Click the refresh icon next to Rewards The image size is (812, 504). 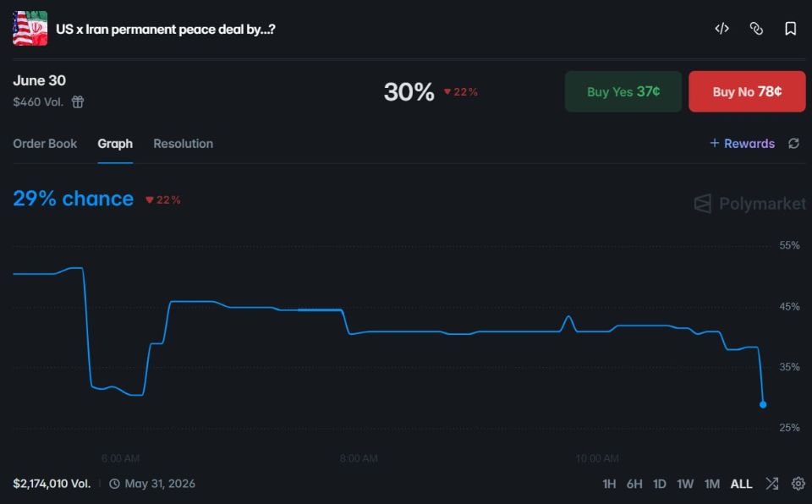click(x=793, y=144)
